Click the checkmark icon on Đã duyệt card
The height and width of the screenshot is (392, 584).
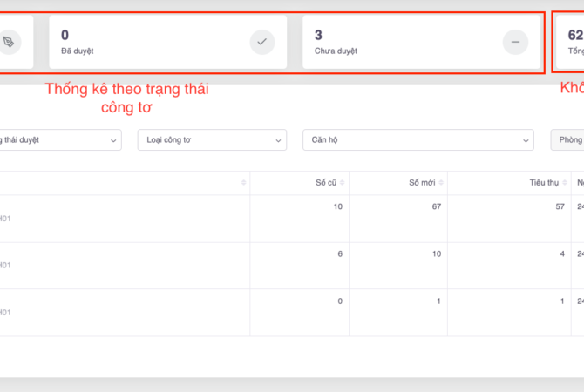coord(262,42)
